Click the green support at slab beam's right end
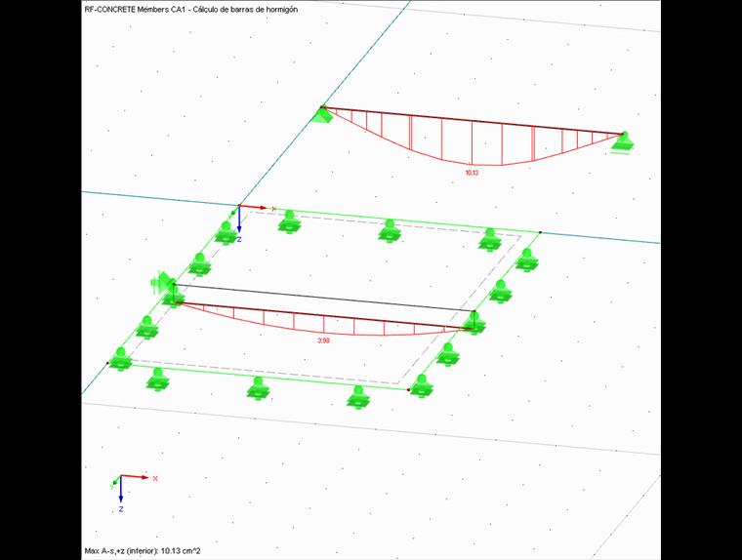 coord(474,322)
